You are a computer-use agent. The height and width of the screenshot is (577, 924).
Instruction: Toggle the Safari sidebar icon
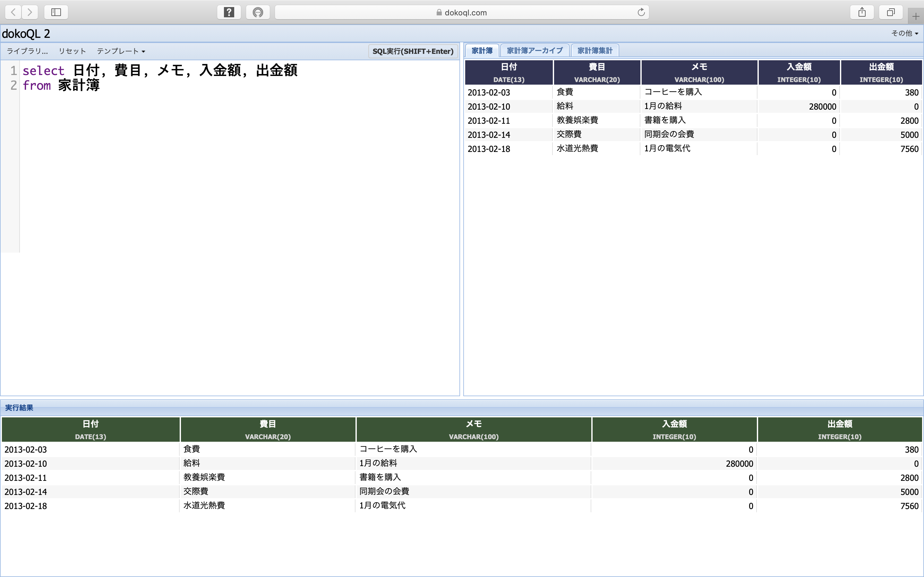coord(56,12)
